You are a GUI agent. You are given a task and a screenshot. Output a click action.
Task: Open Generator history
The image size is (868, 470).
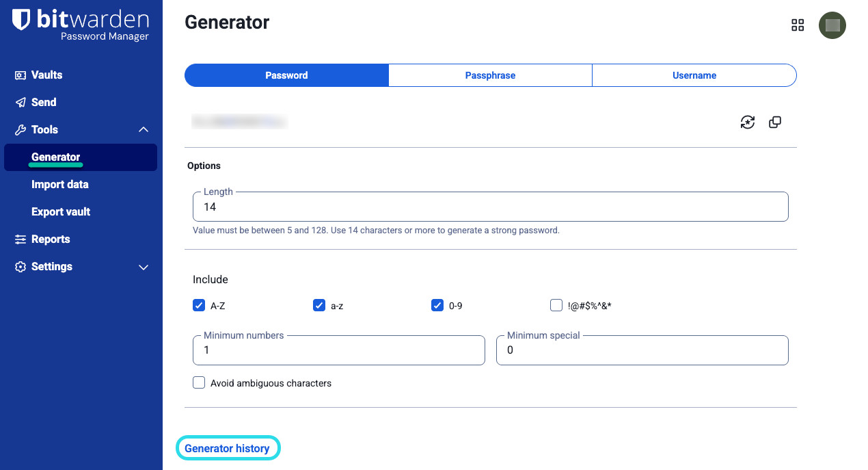pos(228,447)
